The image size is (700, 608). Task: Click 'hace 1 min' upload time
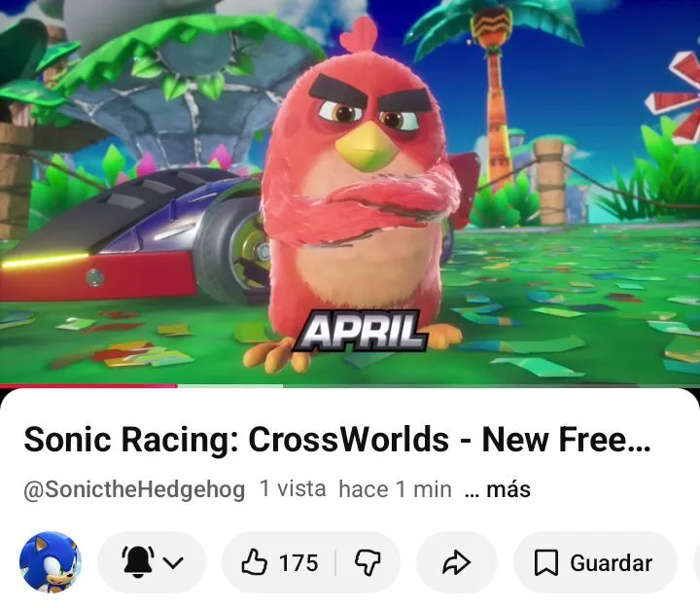tap(395, 488)
